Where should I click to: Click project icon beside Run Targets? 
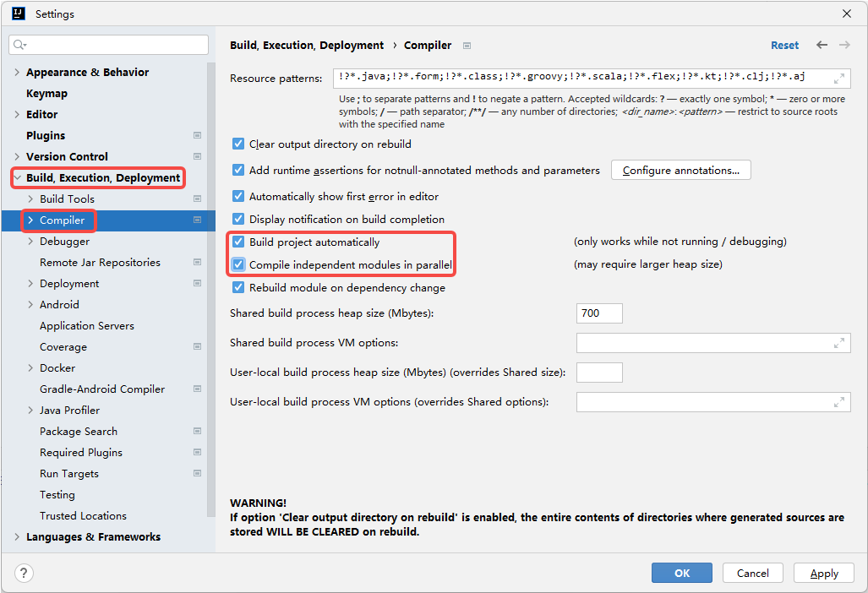[x=197, y=474]
